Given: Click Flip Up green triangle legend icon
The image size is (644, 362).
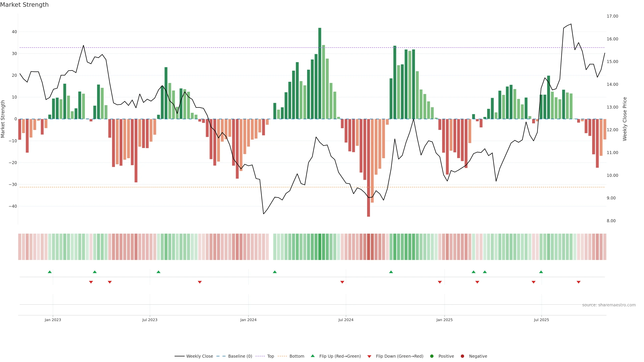Looking at the screenshot, I should [x=312, y=356].
